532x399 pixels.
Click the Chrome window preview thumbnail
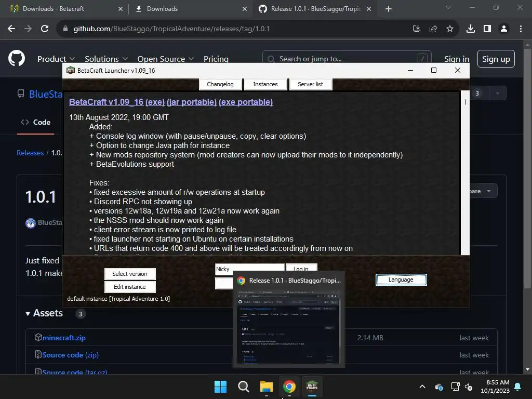point(288,327)
